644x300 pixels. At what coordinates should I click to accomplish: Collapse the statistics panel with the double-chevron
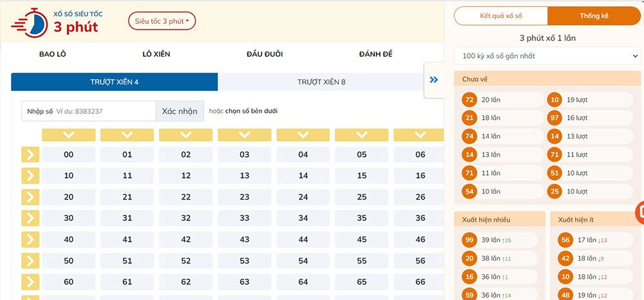[433, 80]
